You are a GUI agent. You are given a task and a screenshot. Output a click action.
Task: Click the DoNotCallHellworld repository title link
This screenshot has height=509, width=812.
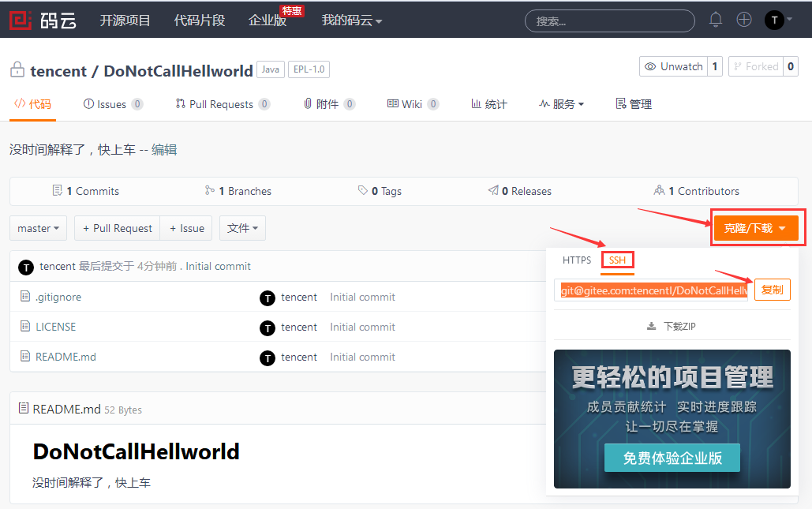pos(178,70)
